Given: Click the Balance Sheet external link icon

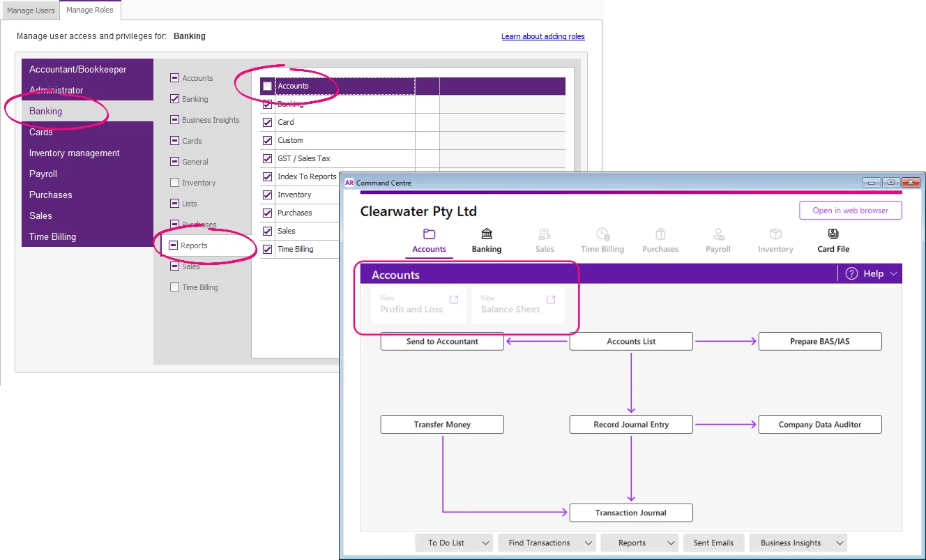Looking at the screenshot, I should point(551,300).
